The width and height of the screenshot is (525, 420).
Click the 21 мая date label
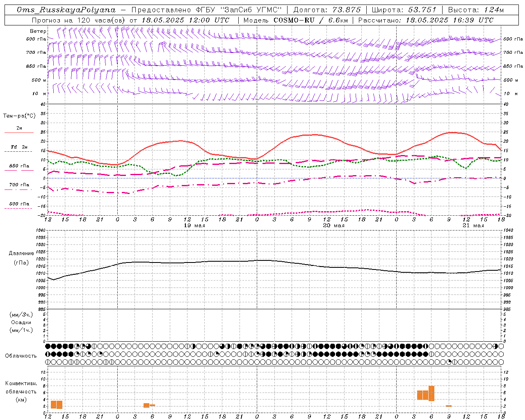click(473, 226)
